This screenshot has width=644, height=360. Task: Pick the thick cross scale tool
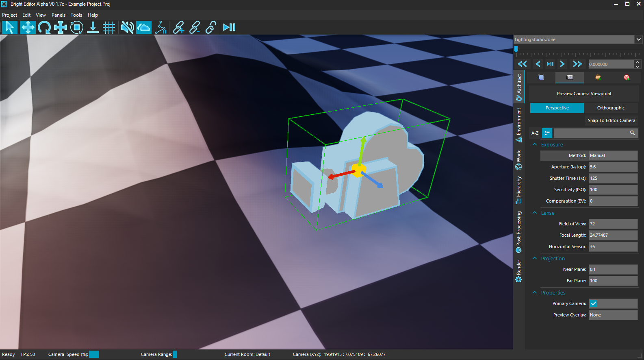(60, 27)
